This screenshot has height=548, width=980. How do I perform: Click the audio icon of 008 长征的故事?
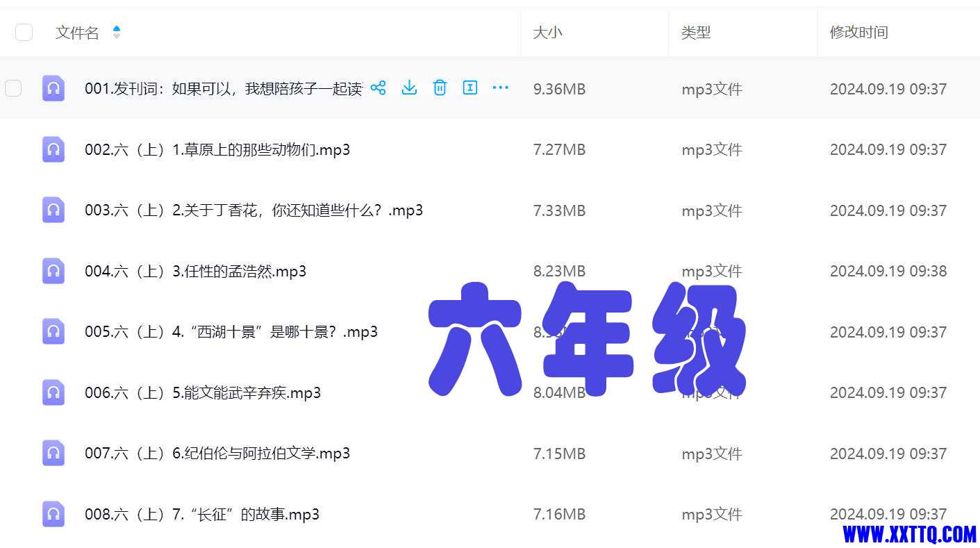(x=53, y=514)
